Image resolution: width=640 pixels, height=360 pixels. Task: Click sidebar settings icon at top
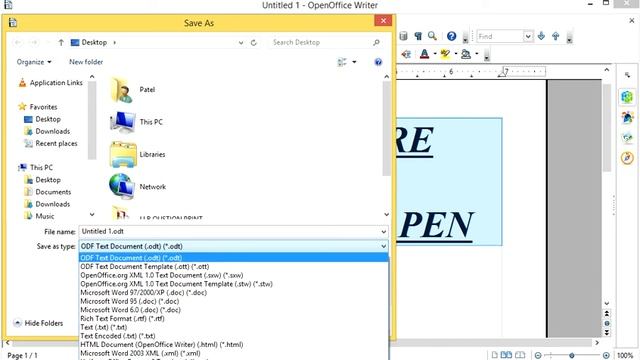(627, 75)
